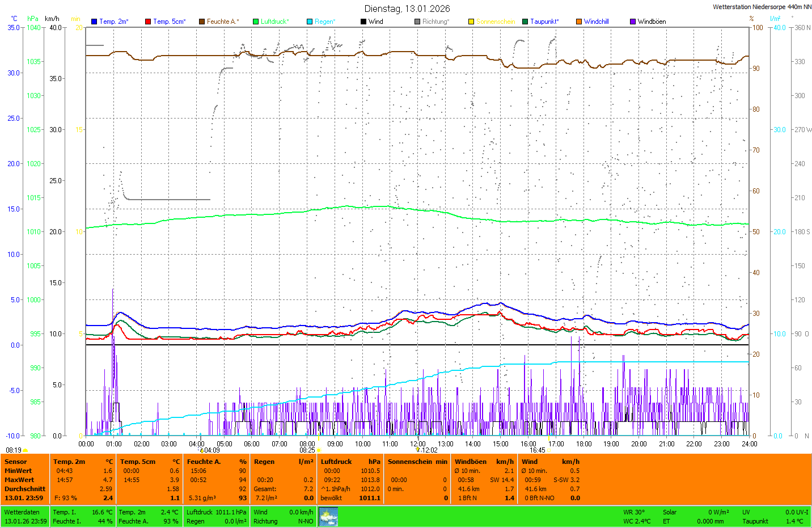Click the sunrise marker at 08:25
The height and width of the screenshot is (528, 812).
tap(319, 450)
